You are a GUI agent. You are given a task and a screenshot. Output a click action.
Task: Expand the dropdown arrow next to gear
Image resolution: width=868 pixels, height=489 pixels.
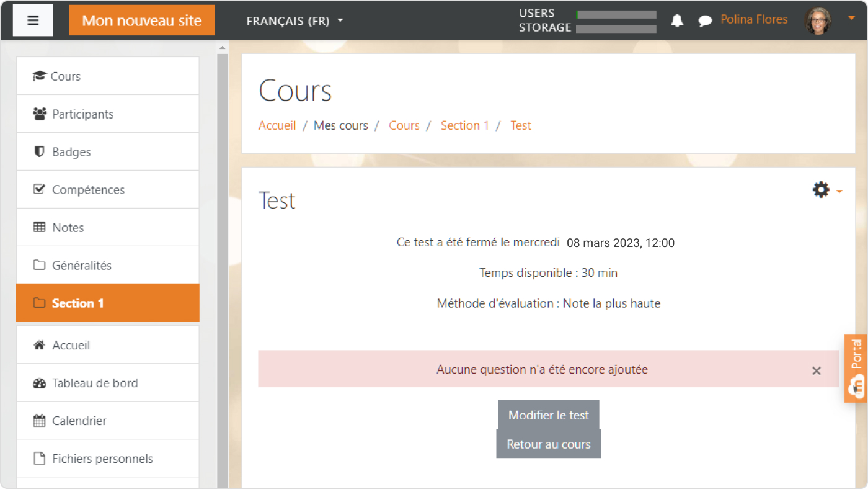839,191
